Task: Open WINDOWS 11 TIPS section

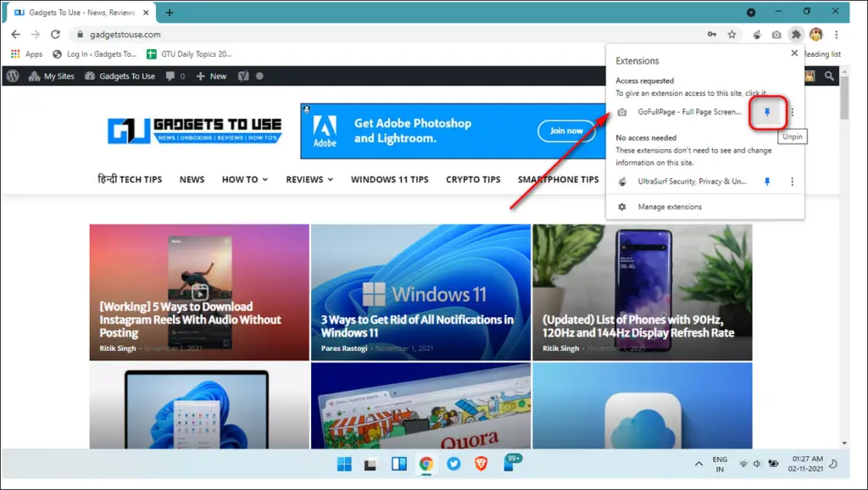Action: pyautogui.click(x=390, y=180)
